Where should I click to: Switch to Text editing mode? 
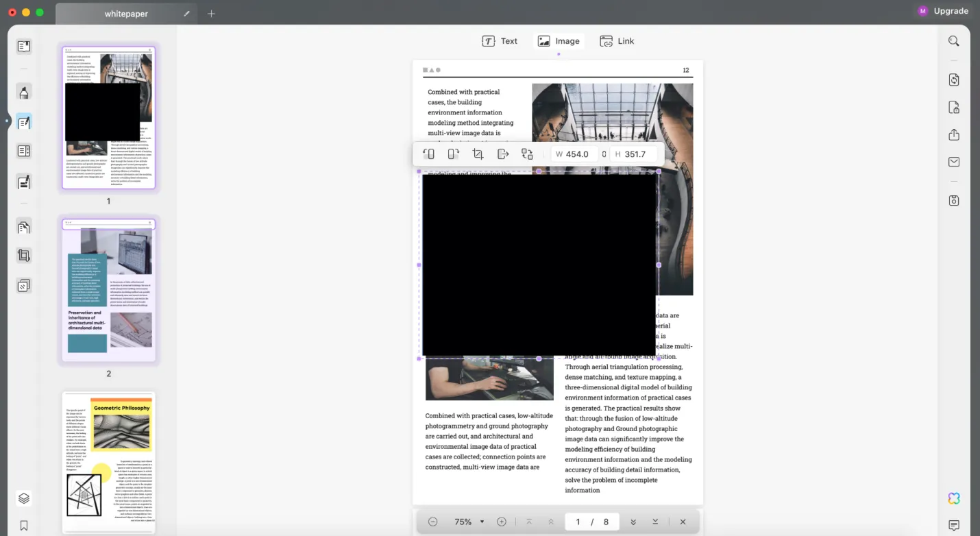[x=500, y=40]
